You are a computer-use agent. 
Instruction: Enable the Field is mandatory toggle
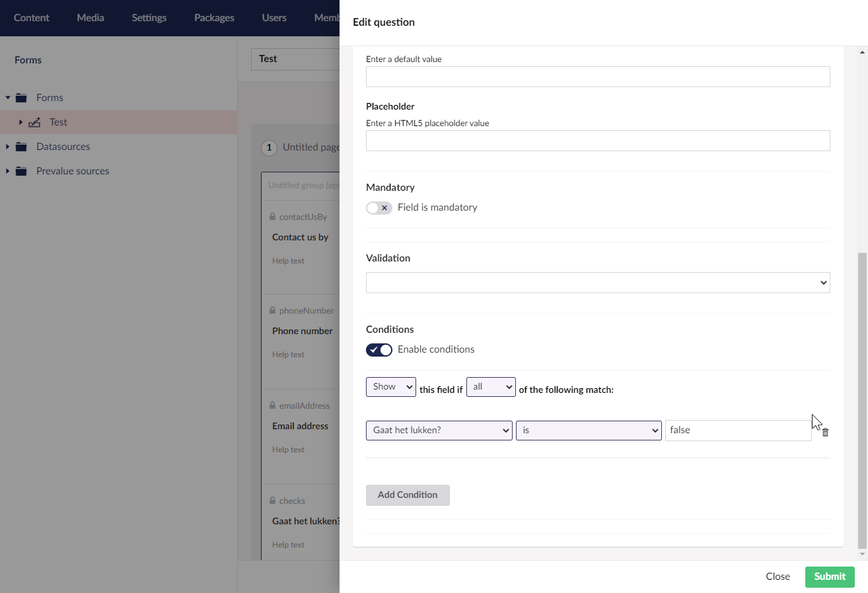tap(379, 207)
